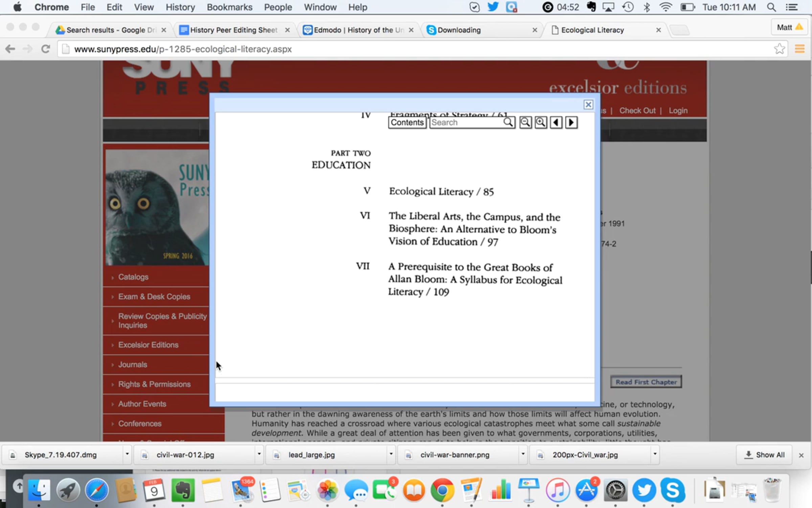
Task: Switch to History Peer Editing Sheet tab
Action: 233,30
